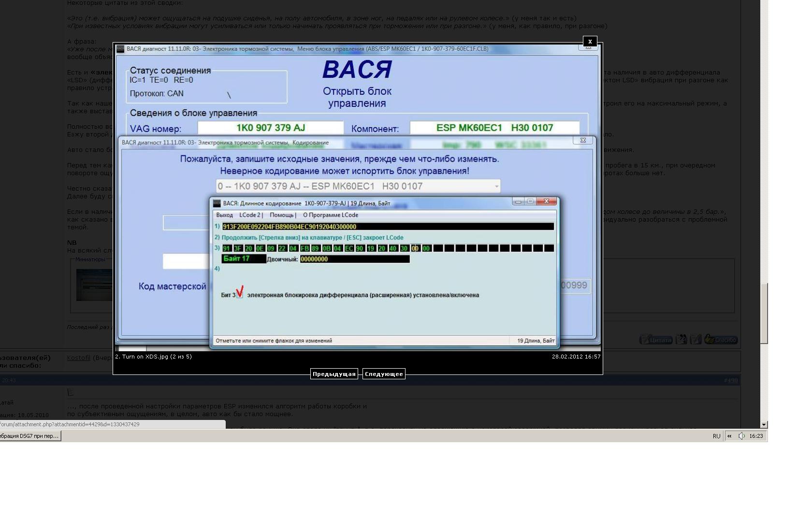Click the ВАСЯ main window title icon

click(120, 49)
